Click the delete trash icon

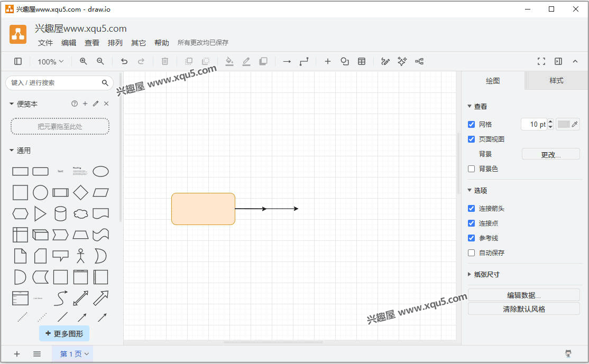point(165,61)
